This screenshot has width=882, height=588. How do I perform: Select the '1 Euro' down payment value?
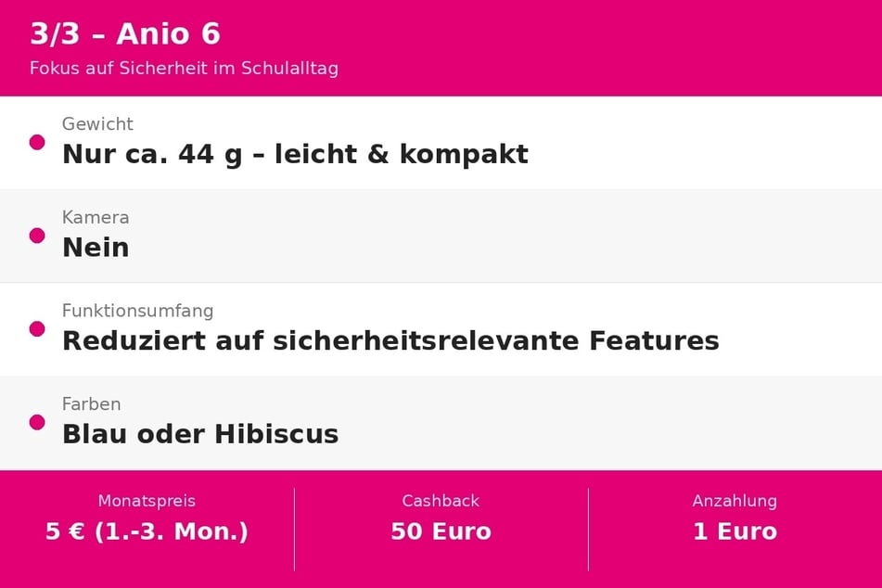tap(735, 531)
